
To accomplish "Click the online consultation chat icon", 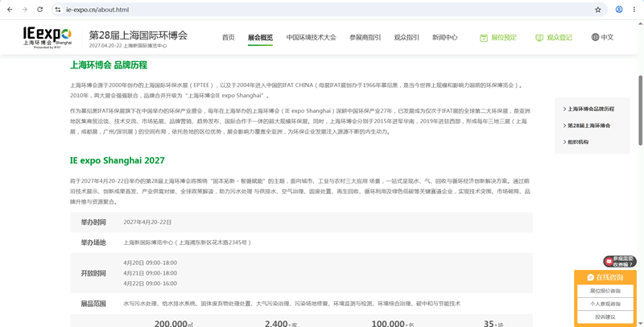I will click(591, 277).
